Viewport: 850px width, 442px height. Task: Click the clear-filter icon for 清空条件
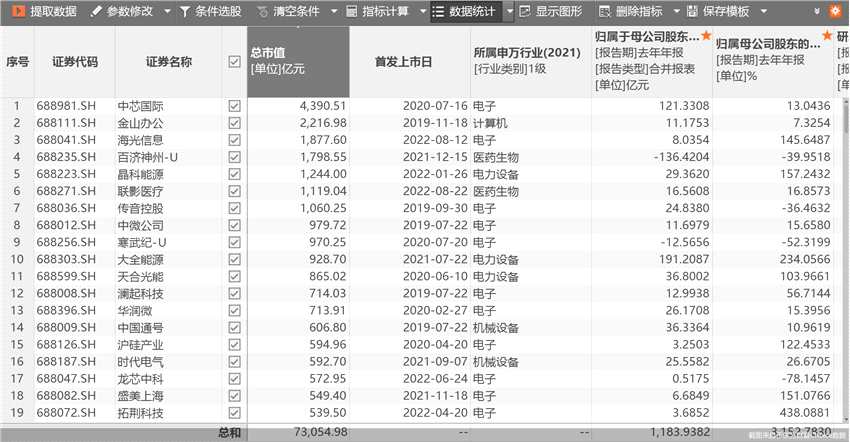click(x=262, y=11)
